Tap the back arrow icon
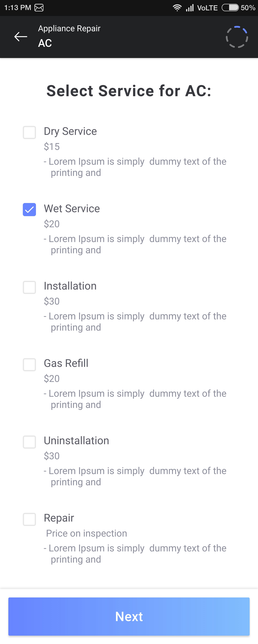Viewport: 258px width, 644px height. 21,37
